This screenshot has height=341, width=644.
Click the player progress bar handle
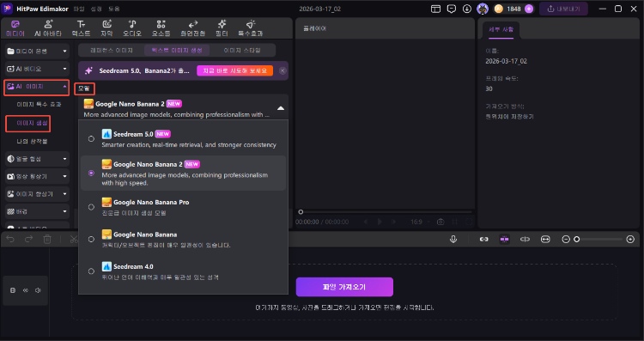[x=301, y=212]
